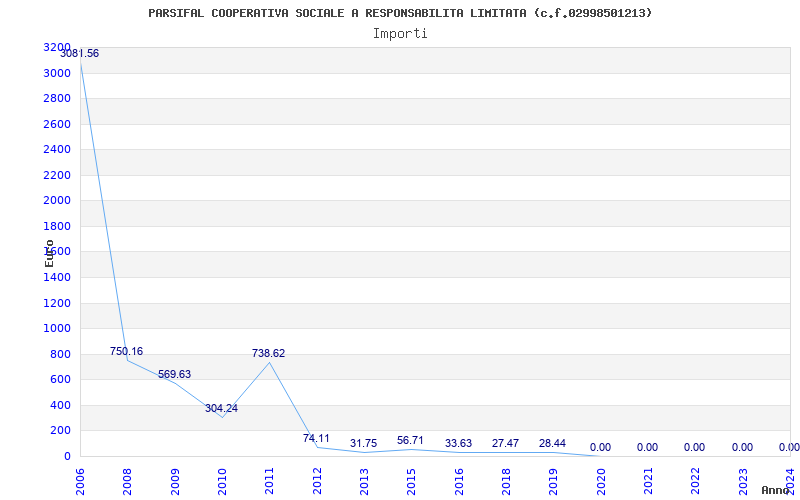Click the Anno x-axis title

(x=778, y=490)
